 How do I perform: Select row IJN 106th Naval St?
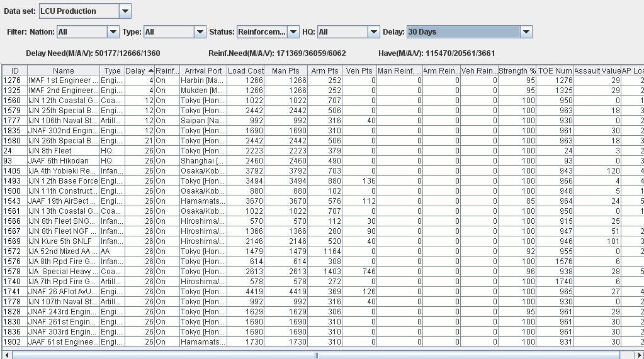[x=322, y=121]
